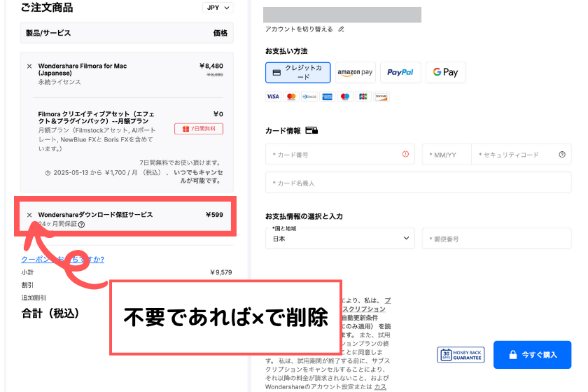Focus the セキュリティコード field

(x=521, y=154)
